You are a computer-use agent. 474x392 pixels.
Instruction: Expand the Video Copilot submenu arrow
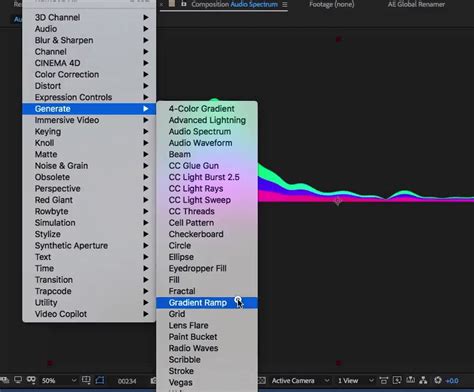point(146,314)
